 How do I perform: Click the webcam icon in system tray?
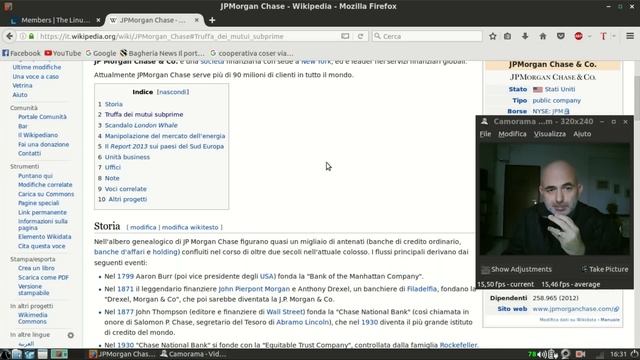coord(566,354)
